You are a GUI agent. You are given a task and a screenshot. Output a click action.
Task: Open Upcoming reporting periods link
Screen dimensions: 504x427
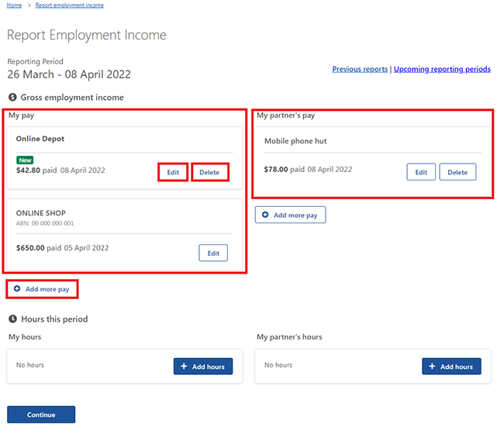(442, 69)
